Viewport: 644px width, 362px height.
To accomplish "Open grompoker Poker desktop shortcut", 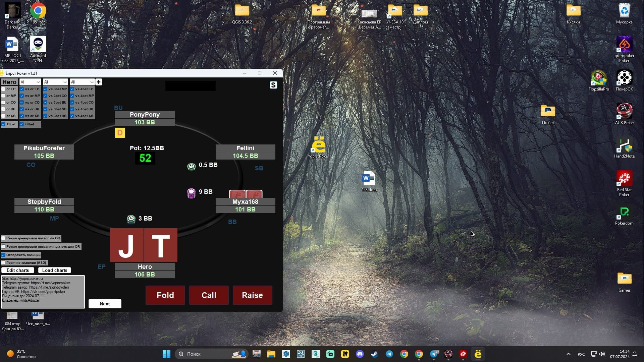I will 624,49.
